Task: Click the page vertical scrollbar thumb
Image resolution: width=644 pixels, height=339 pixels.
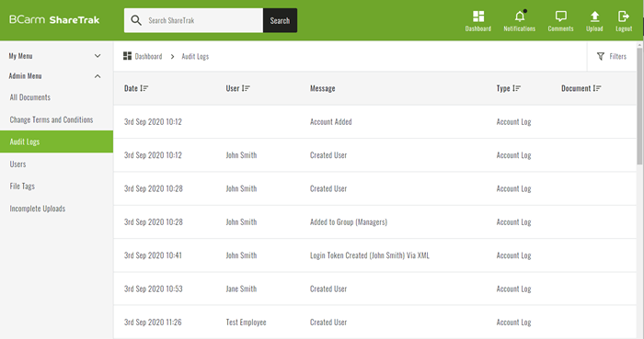Action: [639, 107]
